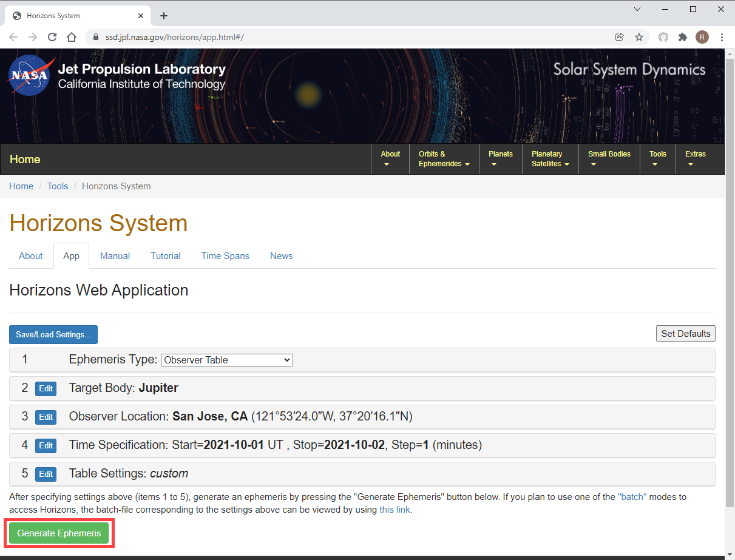Edit the Time Specification setting
This screenshot has height=560, width=735.
[x=46, y=445]
